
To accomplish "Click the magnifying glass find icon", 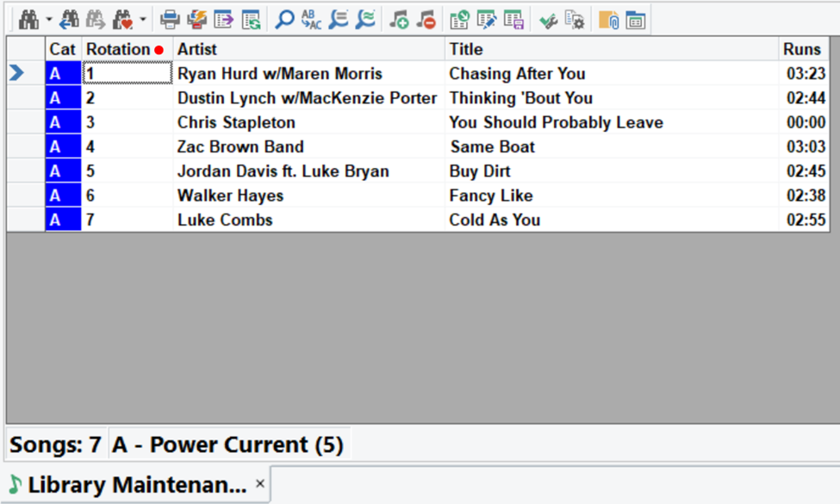I will tap(284, 19).
